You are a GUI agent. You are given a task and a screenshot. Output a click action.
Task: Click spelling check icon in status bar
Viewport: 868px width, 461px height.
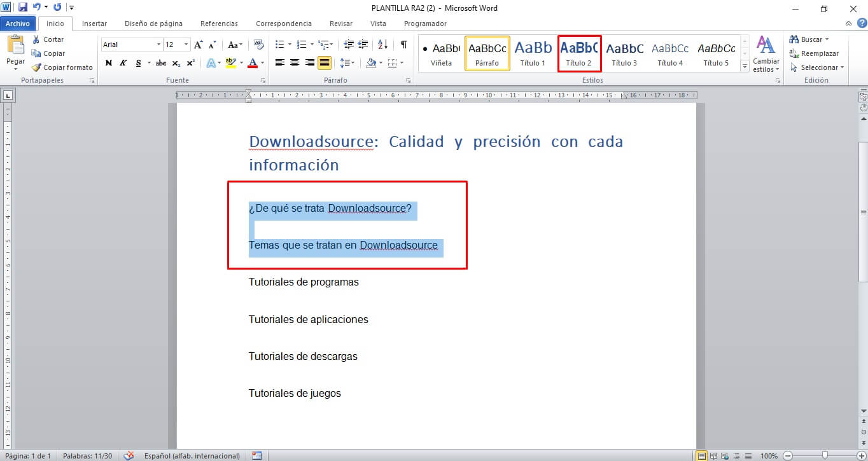[129, 455]
